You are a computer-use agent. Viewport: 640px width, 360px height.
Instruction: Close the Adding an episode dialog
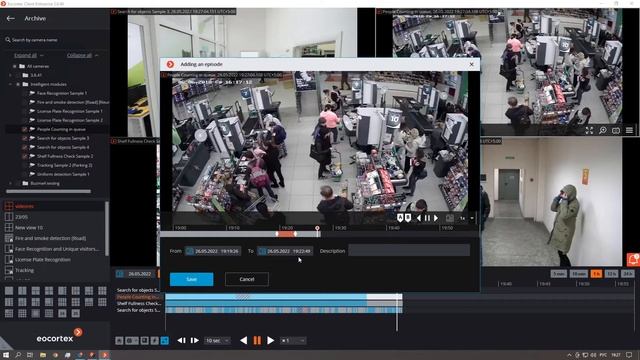point(471,64)
